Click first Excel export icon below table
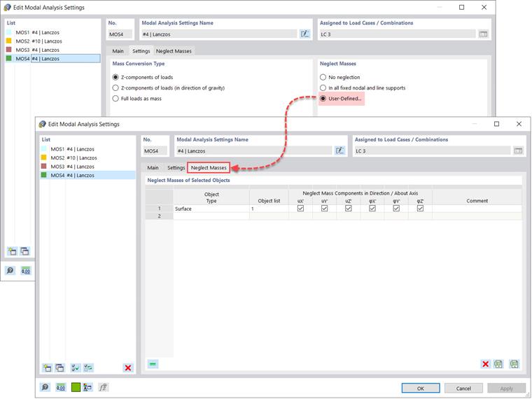Screen dimensions: 532x399 (498, 364)
